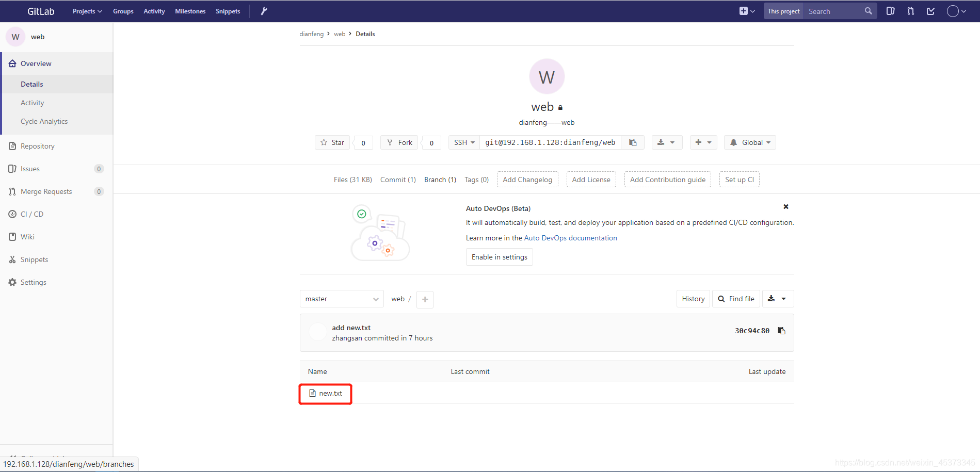Screen dimensions: 980x472
Task: Open the download dropdown near clone URL
Action: [667, 142]
